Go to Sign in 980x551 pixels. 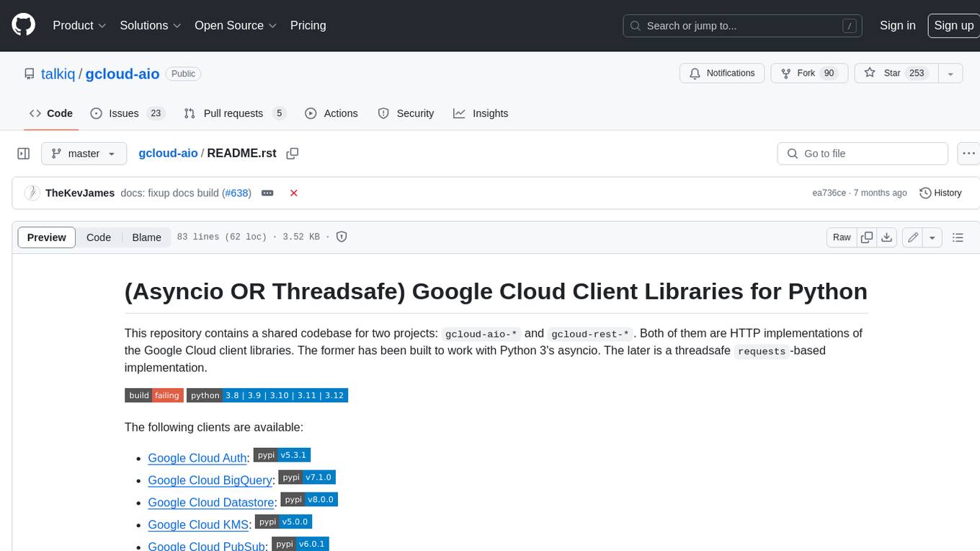(897, 25)
